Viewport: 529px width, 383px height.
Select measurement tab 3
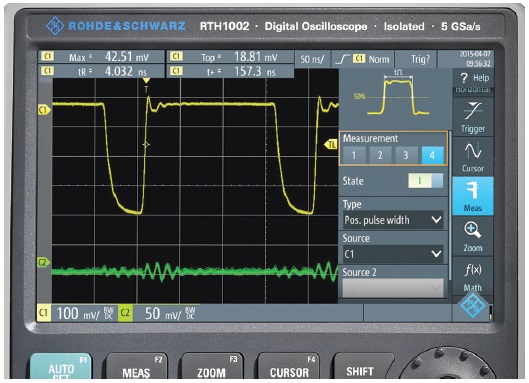point(406,155)
